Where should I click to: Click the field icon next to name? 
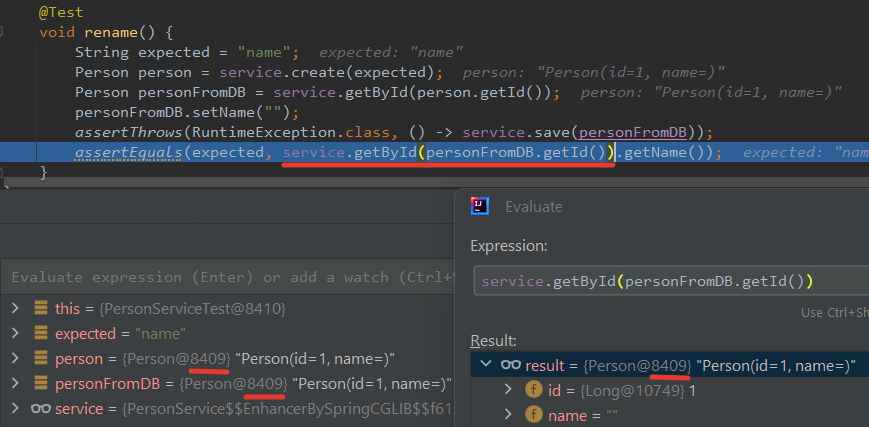tap(534, 415)
